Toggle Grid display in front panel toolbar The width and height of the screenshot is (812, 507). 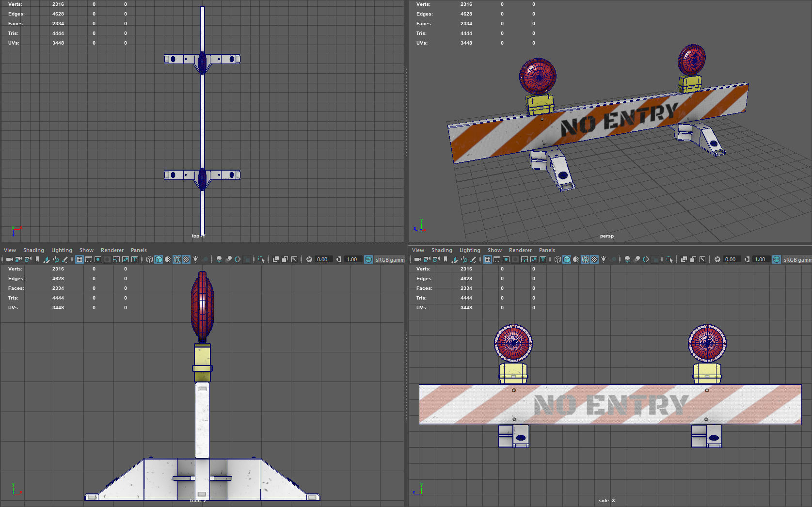[80, 259]
